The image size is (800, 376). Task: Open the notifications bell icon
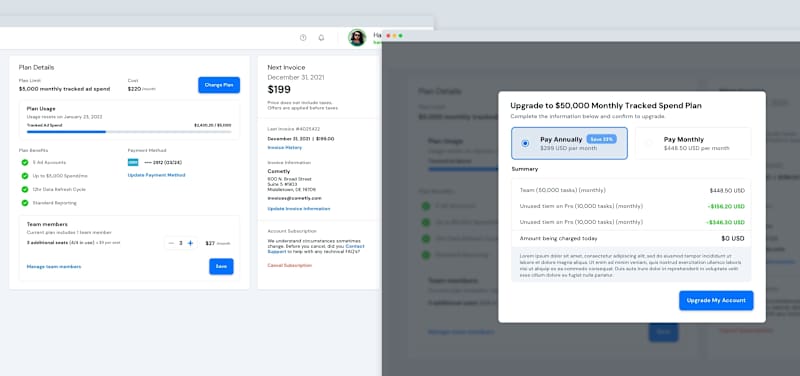click(x=321, y=38)
